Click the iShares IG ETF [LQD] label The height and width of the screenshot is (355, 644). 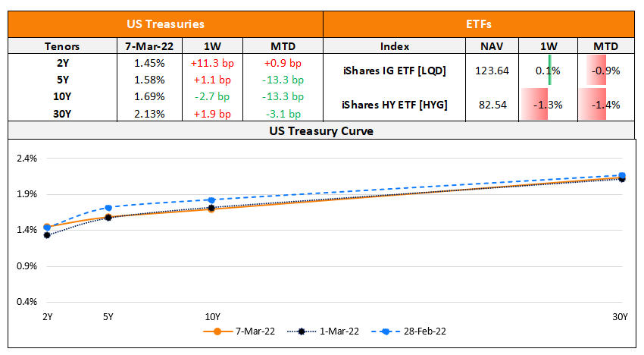(x=394, y=71)
